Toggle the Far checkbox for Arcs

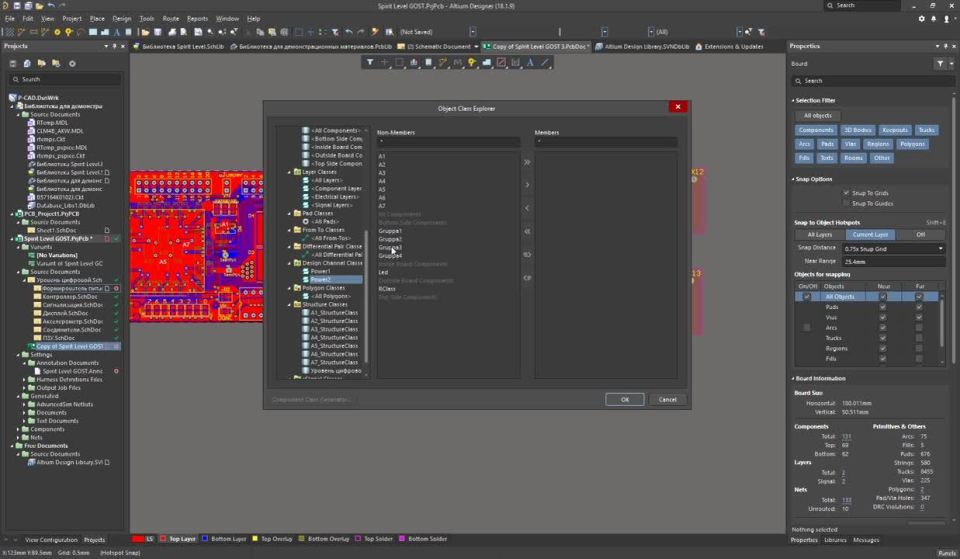point(919,328)
